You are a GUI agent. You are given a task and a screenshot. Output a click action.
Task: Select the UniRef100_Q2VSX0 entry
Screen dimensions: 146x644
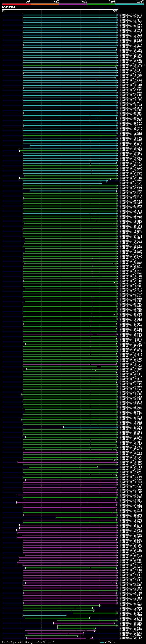point(131,77)
